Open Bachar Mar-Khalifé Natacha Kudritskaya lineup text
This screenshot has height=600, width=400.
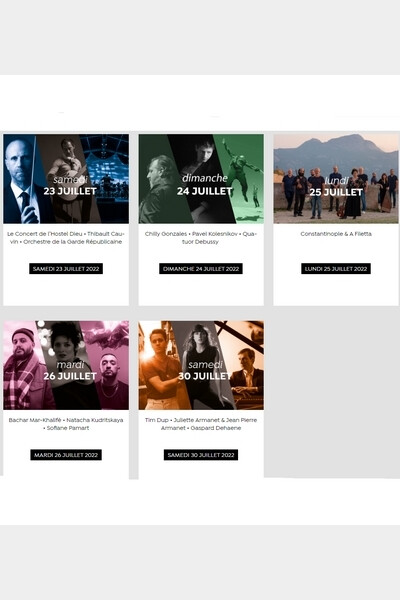click(66, 424)
